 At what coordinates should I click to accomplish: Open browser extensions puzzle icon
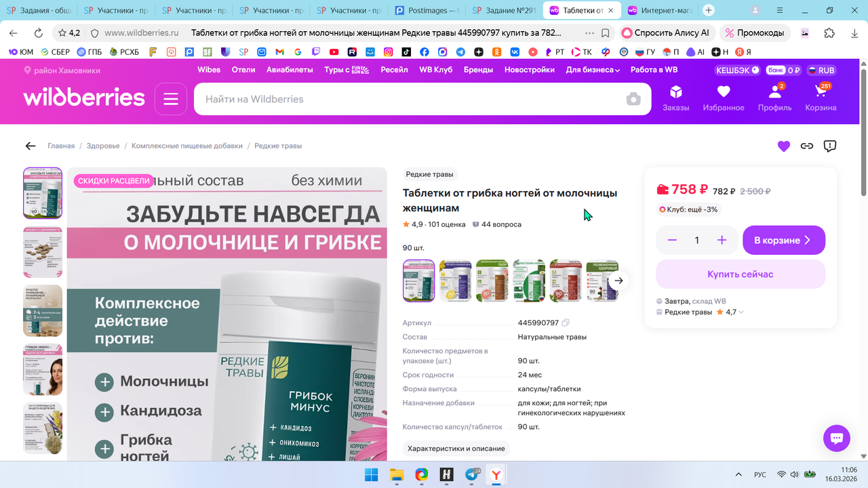click(829, 33)
